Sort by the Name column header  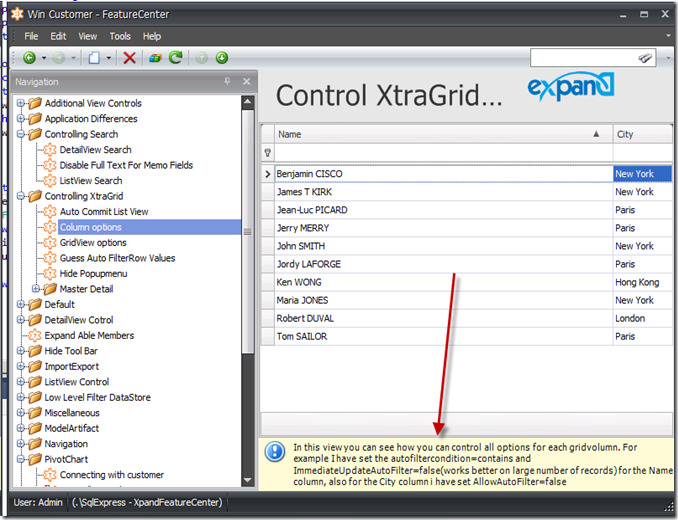click(443, 134)
